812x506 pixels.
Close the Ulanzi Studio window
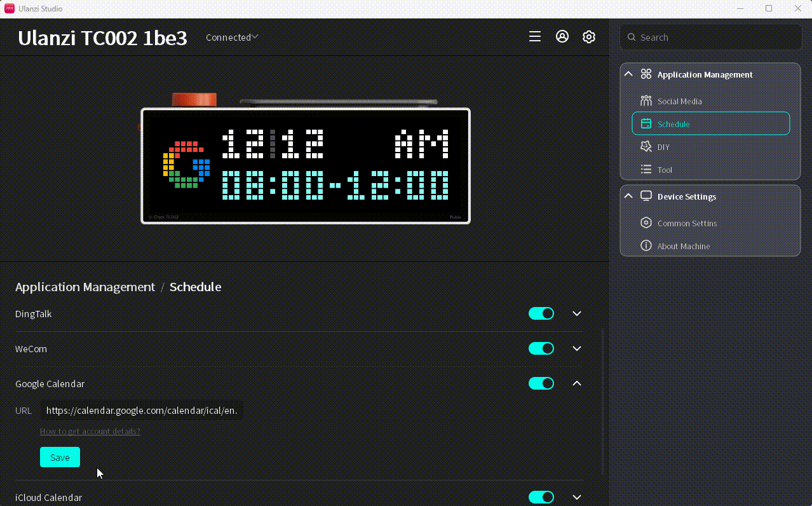798,8
